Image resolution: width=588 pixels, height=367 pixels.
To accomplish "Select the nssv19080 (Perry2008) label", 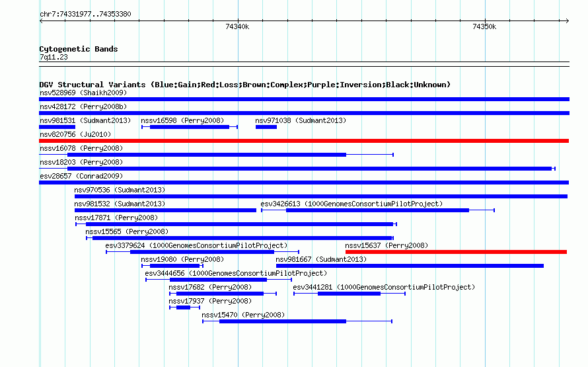I will (x=182, y=259).
